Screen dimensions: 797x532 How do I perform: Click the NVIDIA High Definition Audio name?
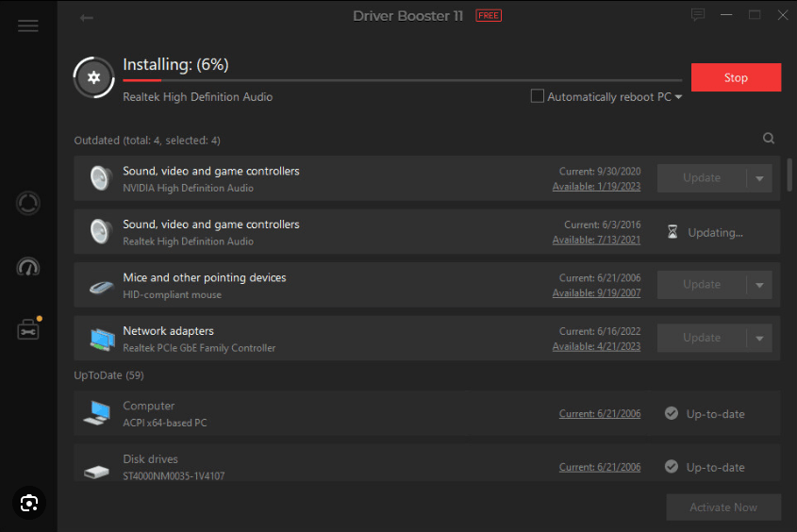coord(188,188)
